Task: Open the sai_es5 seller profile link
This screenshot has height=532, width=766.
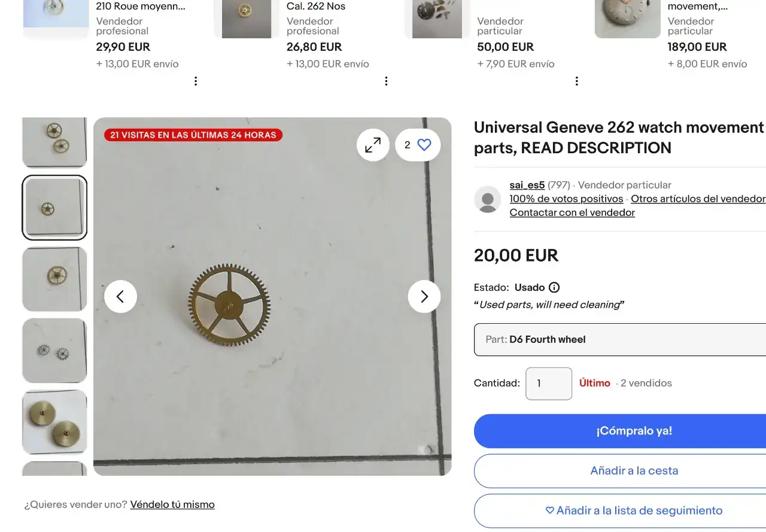Action: (x=527, y=186)
